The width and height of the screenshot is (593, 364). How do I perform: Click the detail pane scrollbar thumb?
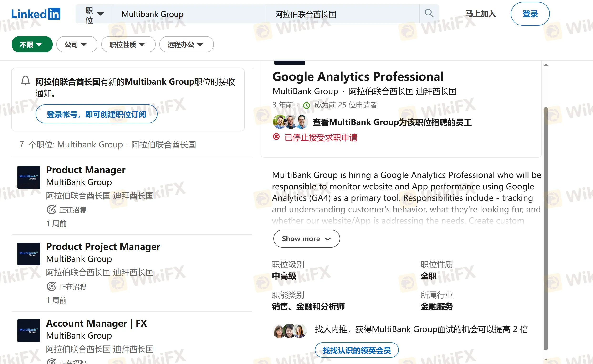[x=546, y=229]
